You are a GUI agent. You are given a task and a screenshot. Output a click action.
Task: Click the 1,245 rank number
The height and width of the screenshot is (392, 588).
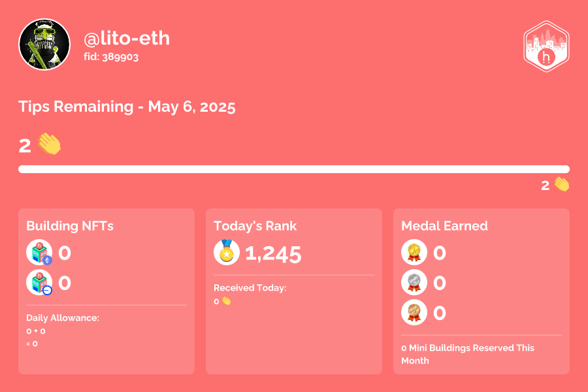pos(273,254)
